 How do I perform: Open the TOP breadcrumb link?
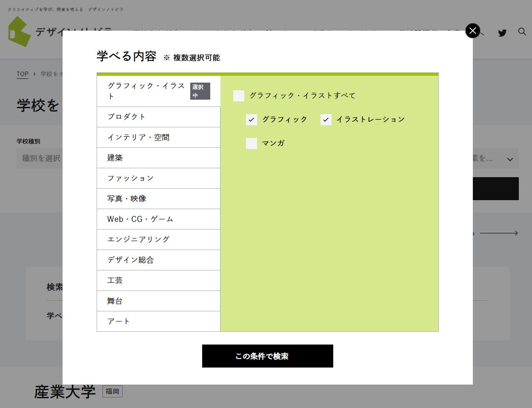point(22,74)
